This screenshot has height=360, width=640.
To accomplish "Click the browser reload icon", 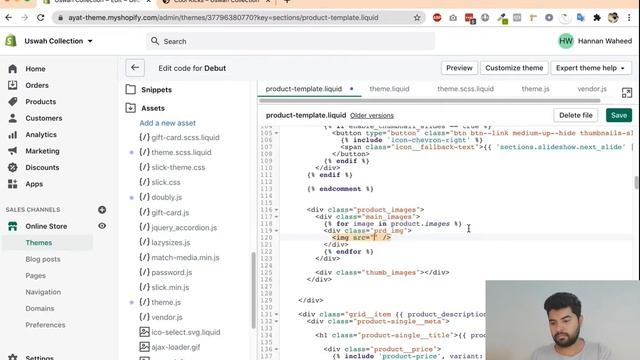I will click(40, 18).
